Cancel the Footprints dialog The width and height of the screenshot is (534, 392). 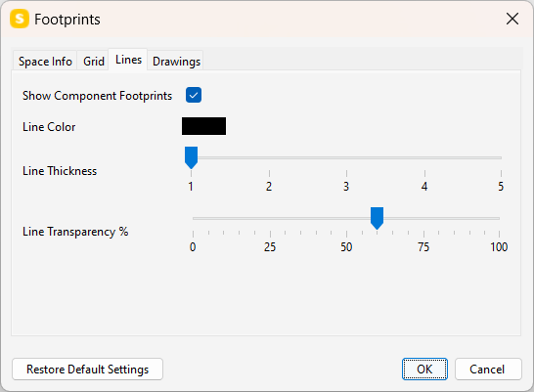(488, 370)
